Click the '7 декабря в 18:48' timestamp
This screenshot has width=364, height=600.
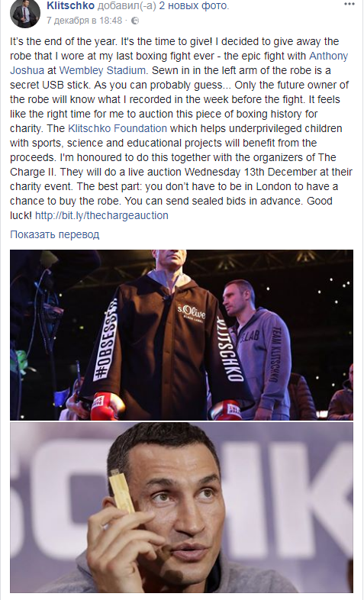point(84,21)
